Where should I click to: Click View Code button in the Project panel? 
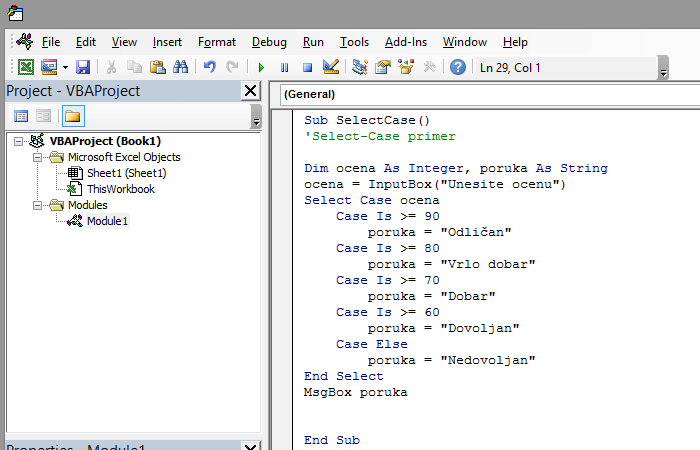pyautogui.click(x=21, y=116)
